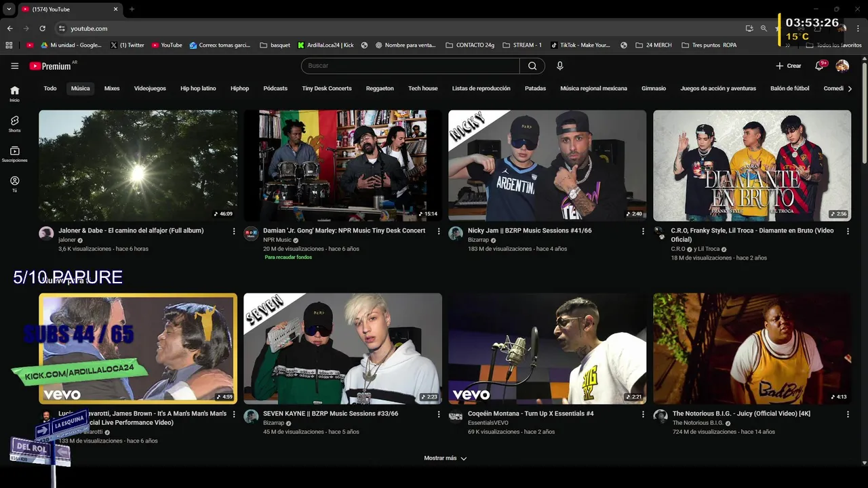Open the Nicky Jam BZRP Music Sessions title
868x488 pixels.
(x=530, y=230)
